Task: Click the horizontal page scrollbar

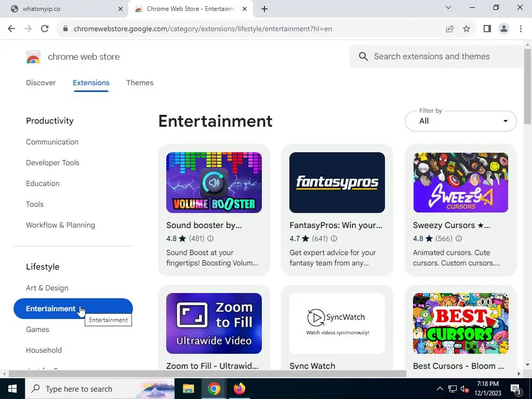Action: pos(207,374)
